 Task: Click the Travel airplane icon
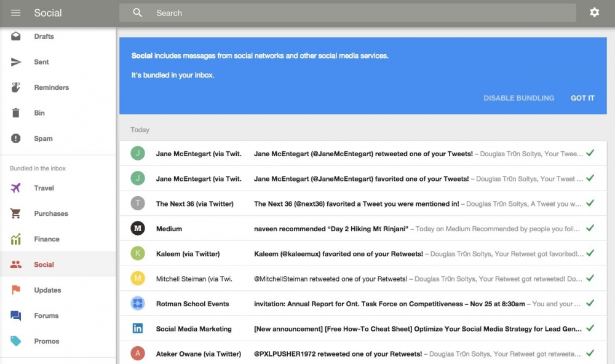[16, 188]
